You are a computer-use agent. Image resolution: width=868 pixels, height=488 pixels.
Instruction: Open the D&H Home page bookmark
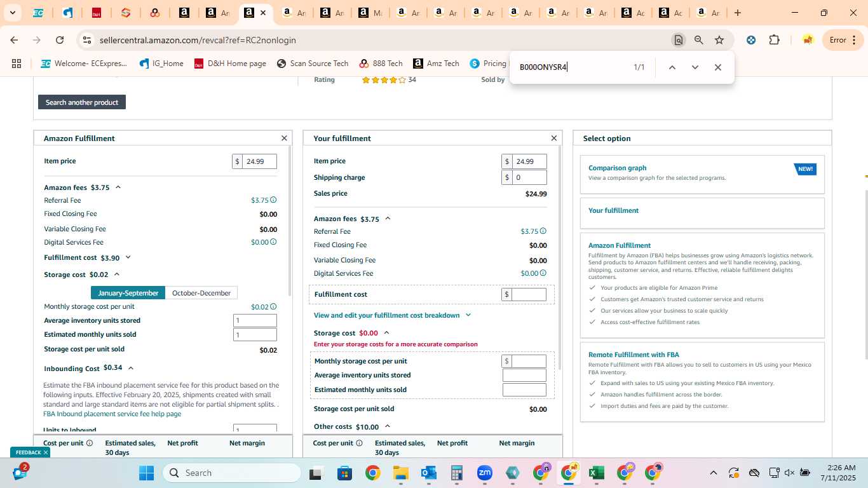[x=230, y=64]
